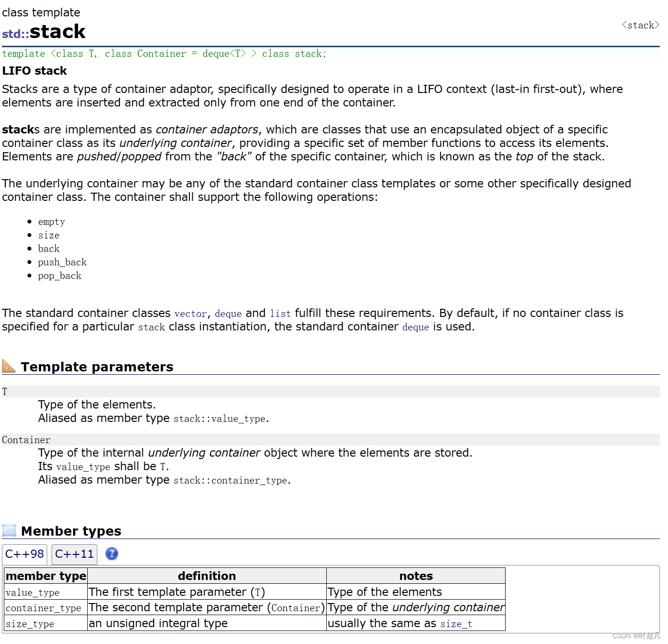This screenshot has height=644, width=668.
Task: Click 'The second template parameter (Container)' cell
Action: tap(207, 608)
